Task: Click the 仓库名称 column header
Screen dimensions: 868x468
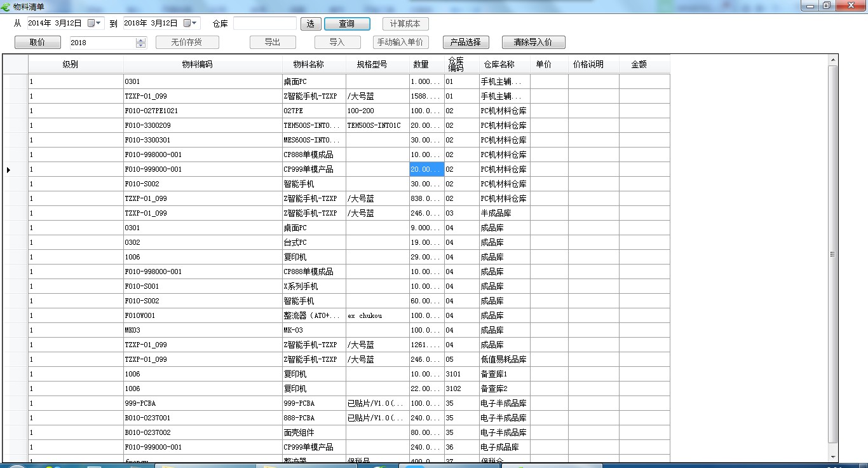Action: 499,65
